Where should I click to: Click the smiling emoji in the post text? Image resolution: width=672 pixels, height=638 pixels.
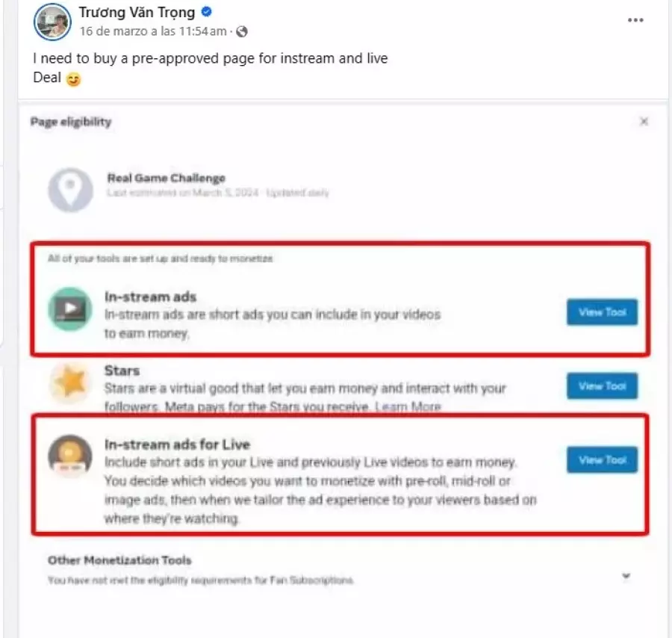tap(74, 79)
